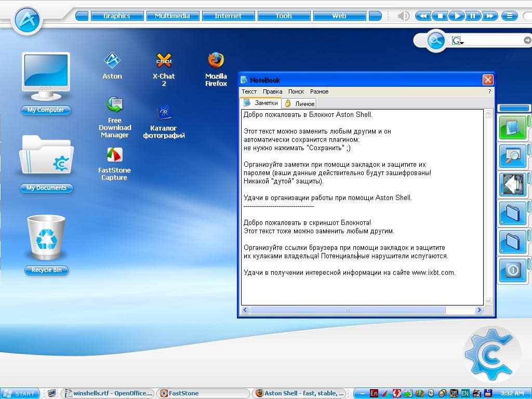532x399 pixels.
Task: Open the Graphics toolbar menu
Action: point(117,16)
